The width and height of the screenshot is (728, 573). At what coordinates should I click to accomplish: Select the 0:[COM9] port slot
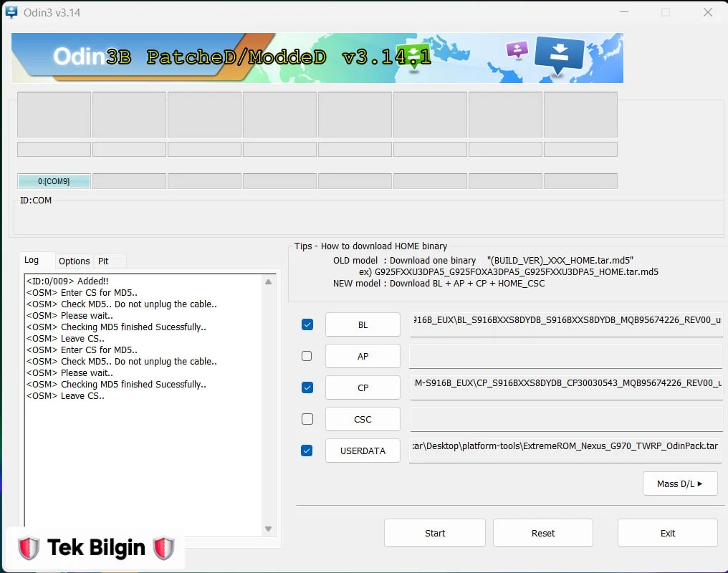[54, 181]
